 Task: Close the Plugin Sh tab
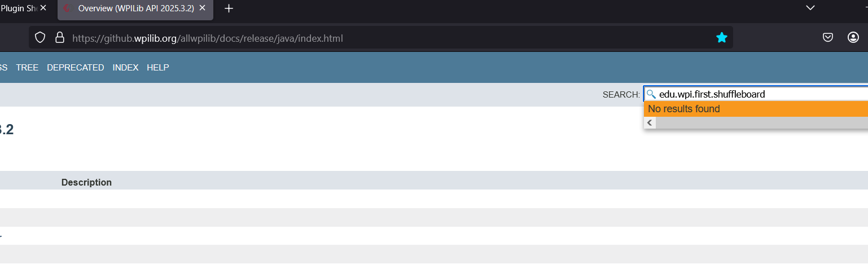pos(43,8)
